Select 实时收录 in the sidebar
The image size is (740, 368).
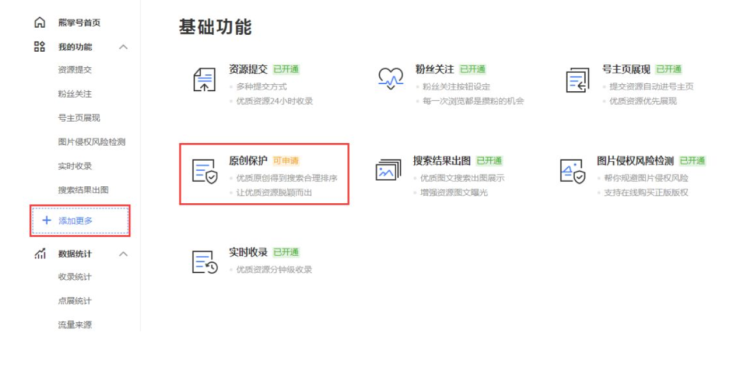[75, 166]
